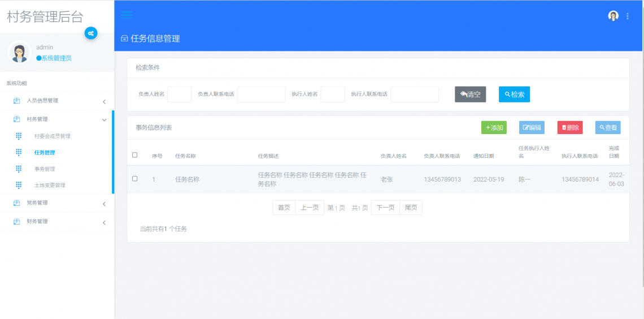Click the date 2022-05-19
The height and width of the screenshot is (319, 644).
click(x=489, y=180)
